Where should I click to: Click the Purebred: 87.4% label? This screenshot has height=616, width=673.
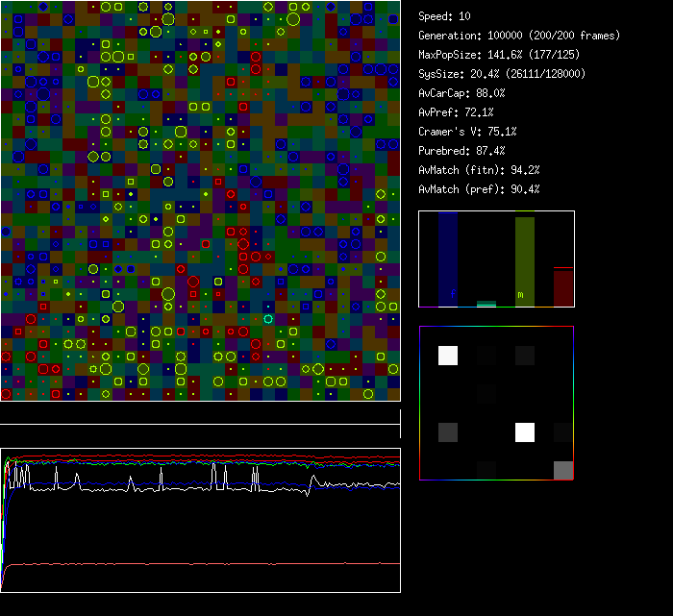[461, 151]
